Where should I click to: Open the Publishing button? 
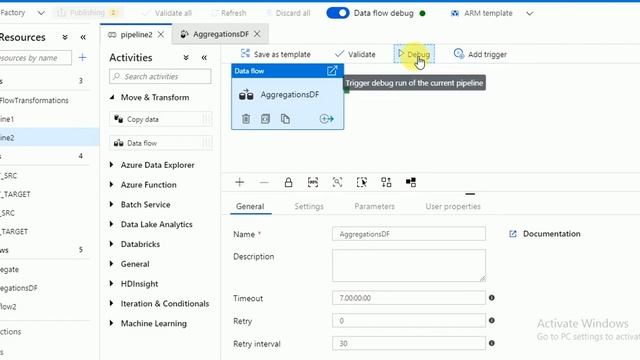pos(87,13)
